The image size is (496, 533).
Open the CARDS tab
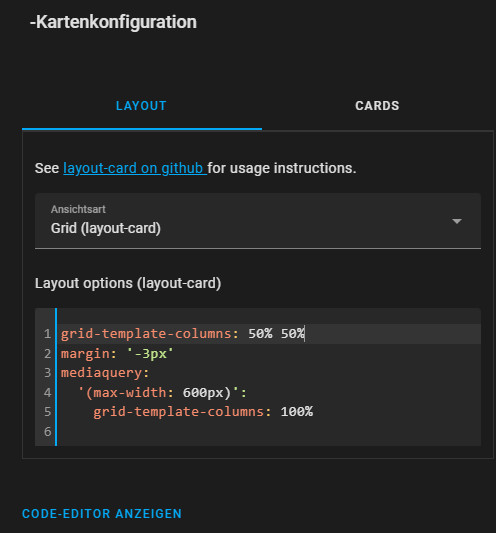(377, 106)
